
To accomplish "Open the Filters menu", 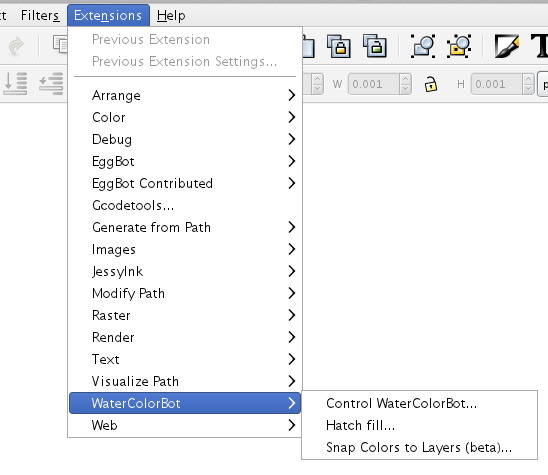I will click(x=40, y=15).
